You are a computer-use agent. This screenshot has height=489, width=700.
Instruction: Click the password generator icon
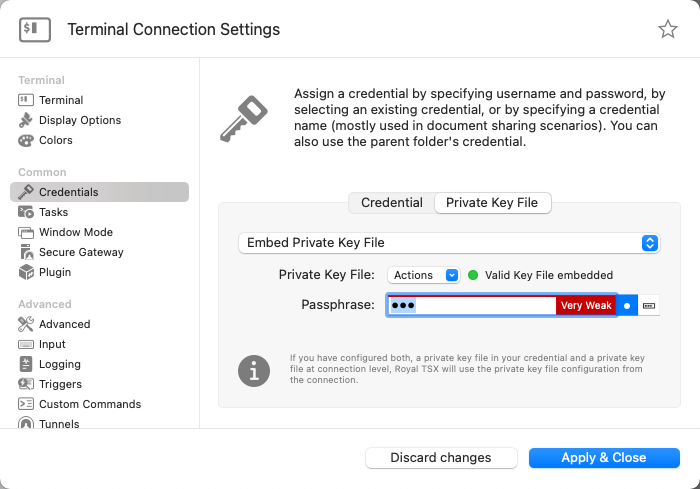pyautogui.click(x=650, y=305)
